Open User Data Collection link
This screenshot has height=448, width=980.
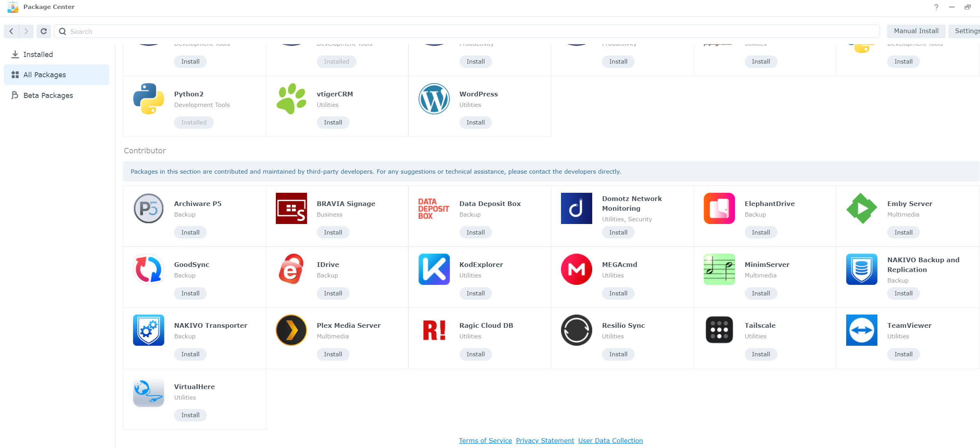click(611, 441)
